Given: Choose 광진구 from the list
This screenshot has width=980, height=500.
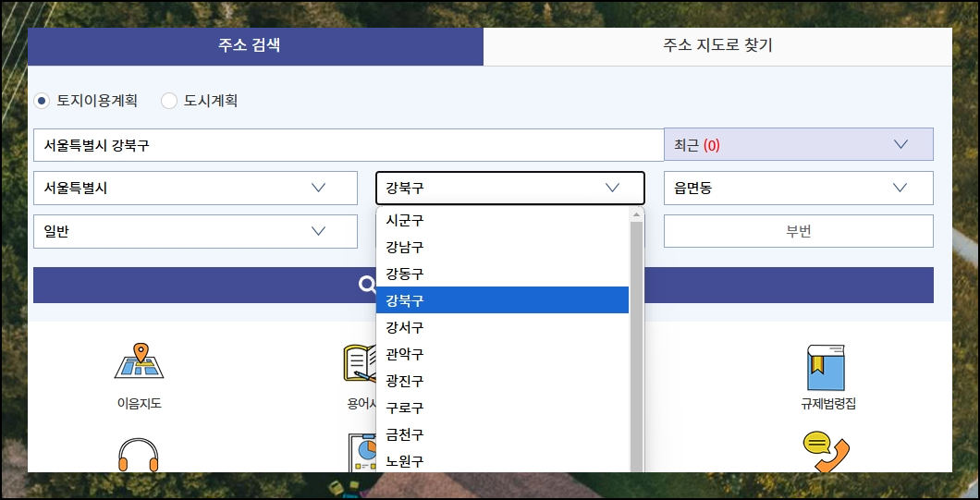Looking at the screenshot, I should [503, 381].
